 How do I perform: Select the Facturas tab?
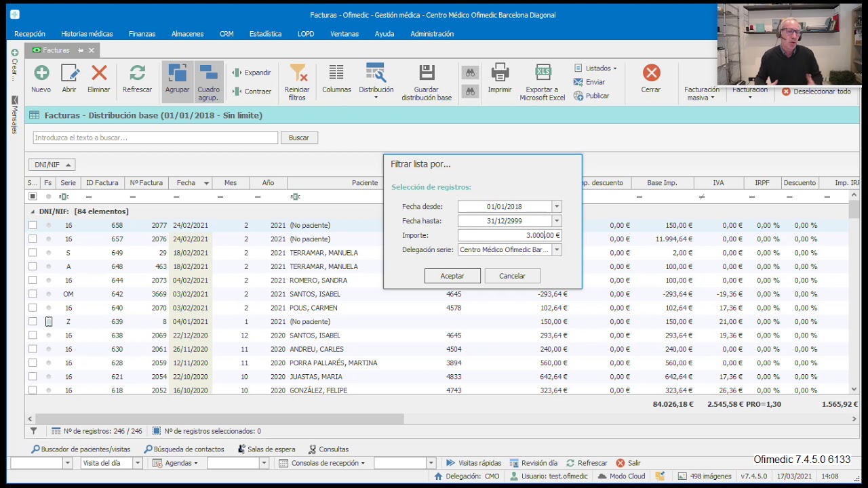pyautogui.click(x=56, y=50)
